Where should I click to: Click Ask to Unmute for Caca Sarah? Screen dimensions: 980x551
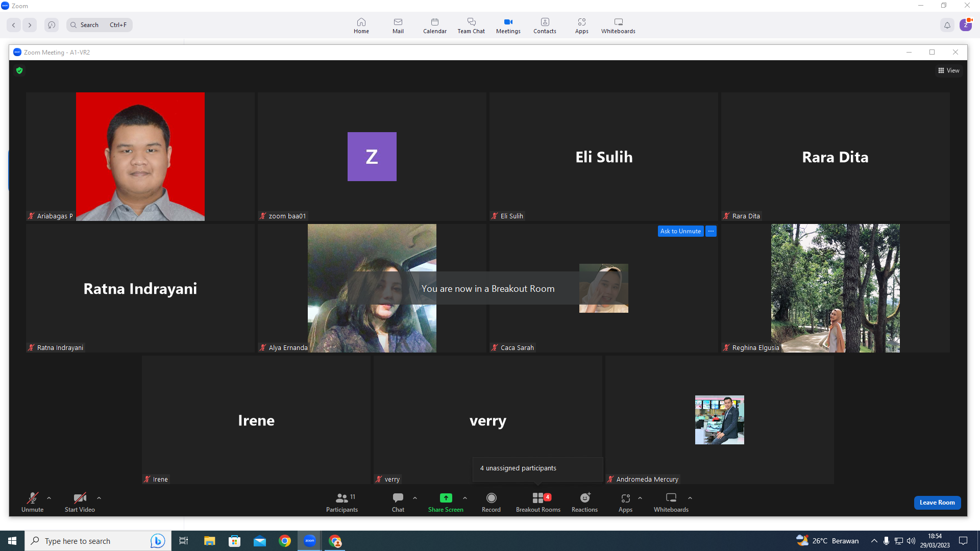click(x=680, y=231)
